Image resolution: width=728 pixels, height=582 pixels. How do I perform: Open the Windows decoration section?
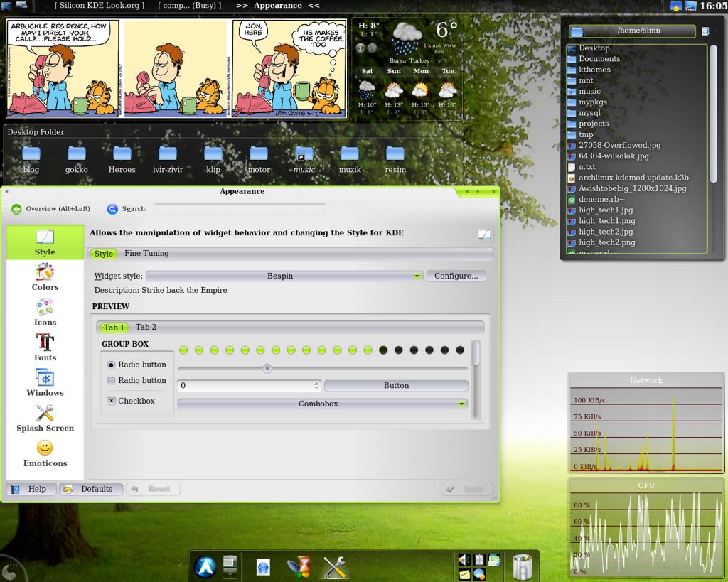coord(45,383)
